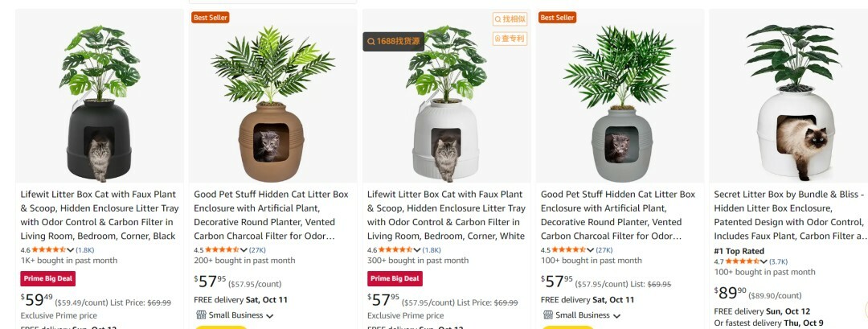Open Secret Litter Box by Bundle & Bliss title
This screenshot has width=868, height=329.
point(790,215)
